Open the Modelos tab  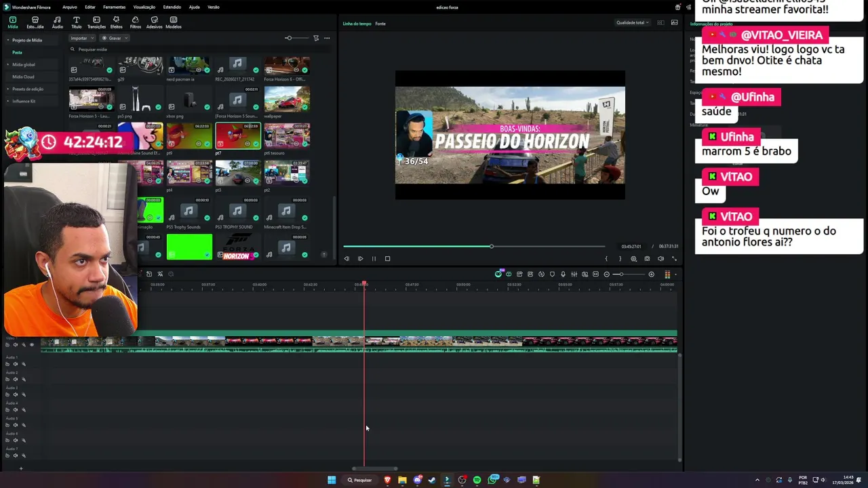pos(174,22)
